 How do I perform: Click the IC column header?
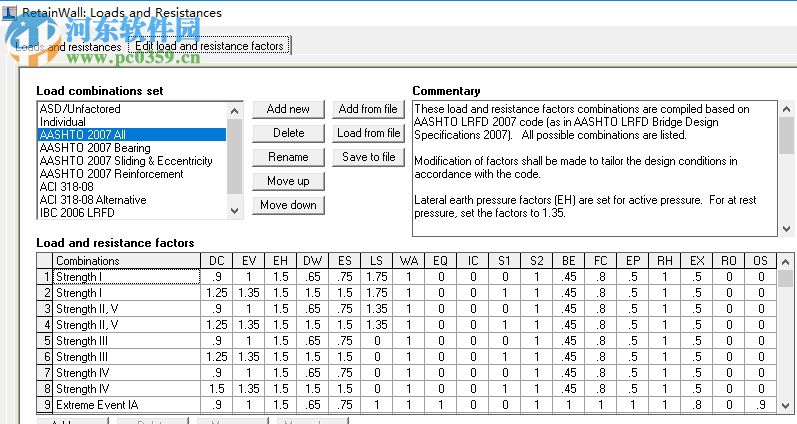(x=473, y=261)
